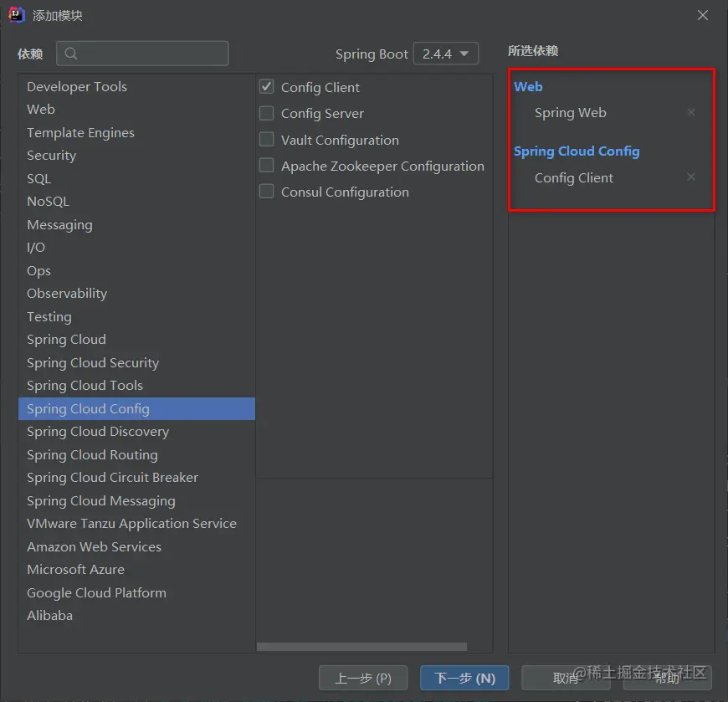Select VMware Tanzu Application Service category
This screenshot has width=728, height=702.
(136, 523)
